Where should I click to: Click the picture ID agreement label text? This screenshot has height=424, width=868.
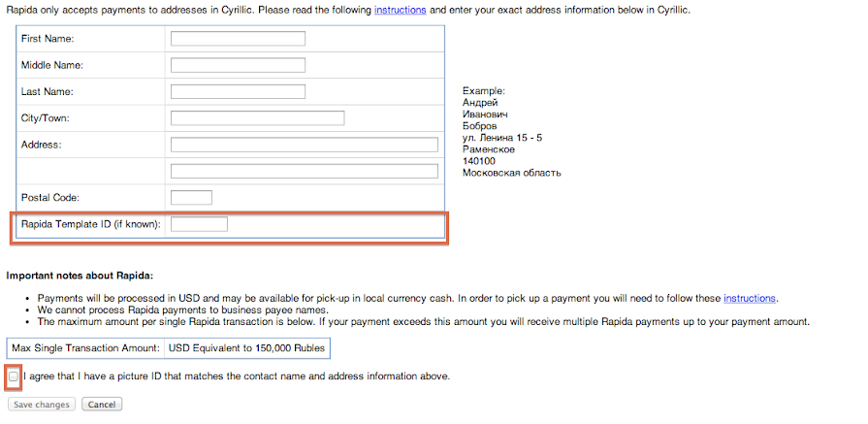point(236,376)
